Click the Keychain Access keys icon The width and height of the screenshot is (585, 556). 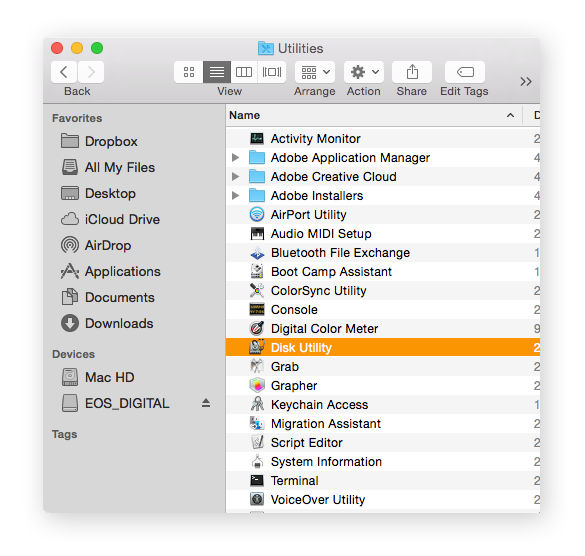pos(257,404)
